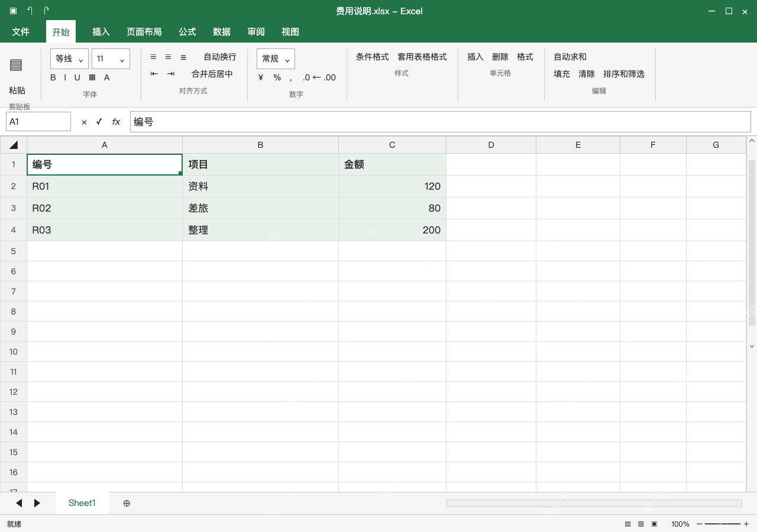Click the save icon in the title bar
This screenshot has height=532, width=757.
click(13, 11)
